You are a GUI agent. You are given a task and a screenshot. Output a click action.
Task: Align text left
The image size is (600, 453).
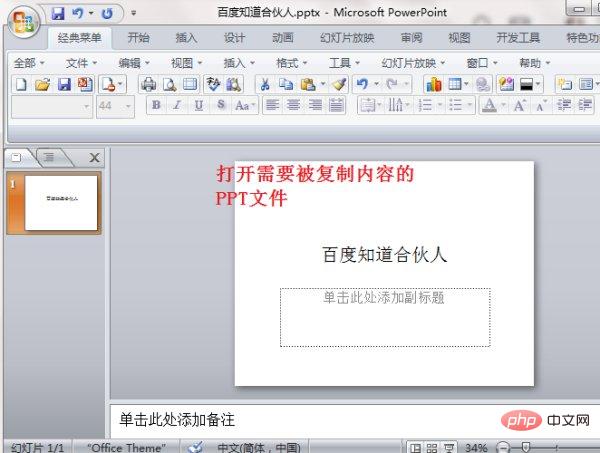pyautogui.click(x=272, y=105)
